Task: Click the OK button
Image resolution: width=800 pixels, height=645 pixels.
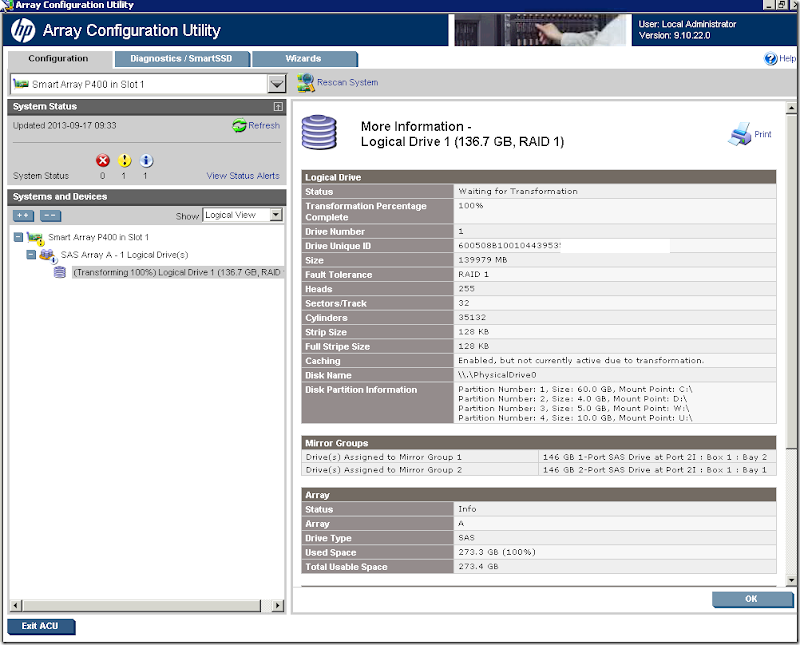Action: click(752, 598)
